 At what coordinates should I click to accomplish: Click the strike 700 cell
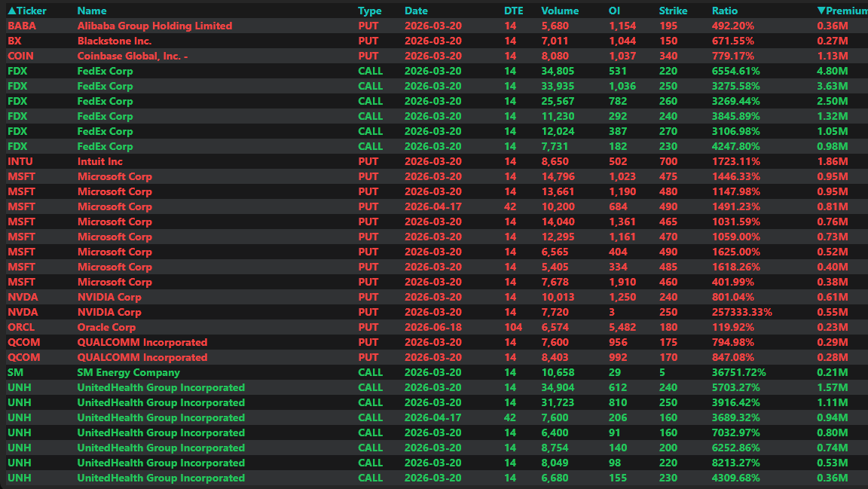coord(668,161)
